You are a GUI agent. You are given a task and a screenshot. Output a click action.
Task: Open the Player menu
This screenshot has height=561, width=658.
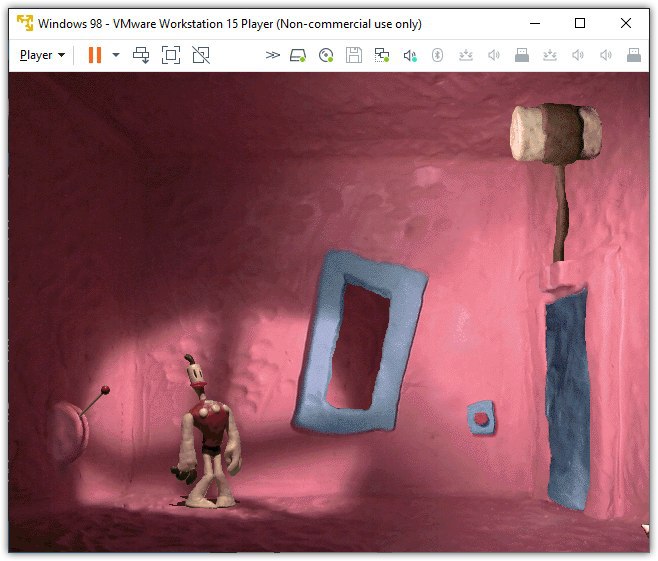click(42, 55)
